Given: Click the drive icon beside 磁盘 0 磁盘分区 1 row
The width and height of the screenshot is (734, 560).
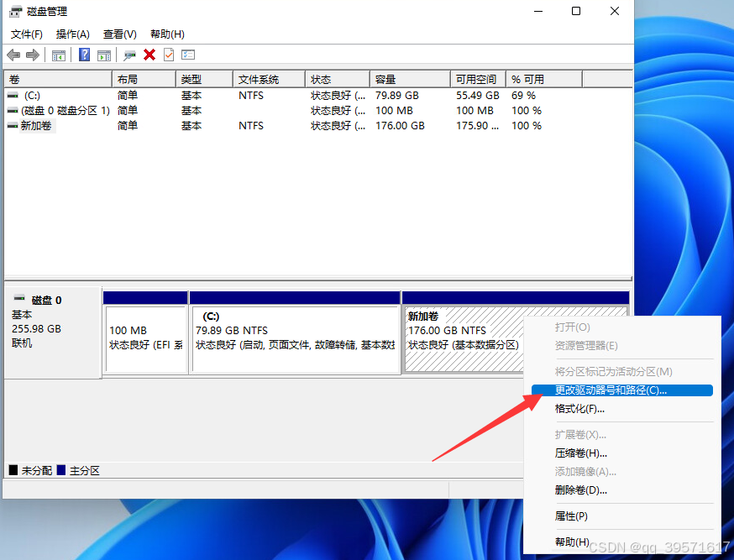Looking at the screenshot, I should [x=13, y=111].
